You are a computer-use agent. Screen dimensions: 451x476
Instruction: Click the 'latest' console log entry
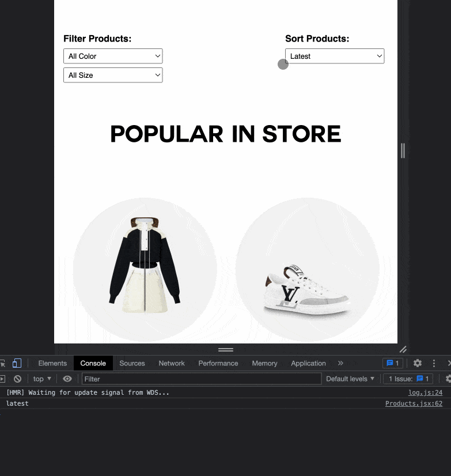[17, 403]
